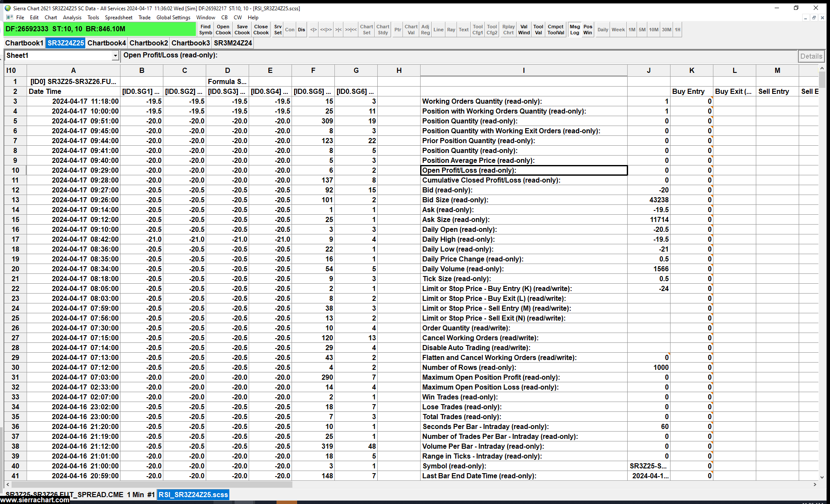Open the Global Settings menu
Image resolution: width=830 pixels, height=504 pixels.
pos(173,18)
